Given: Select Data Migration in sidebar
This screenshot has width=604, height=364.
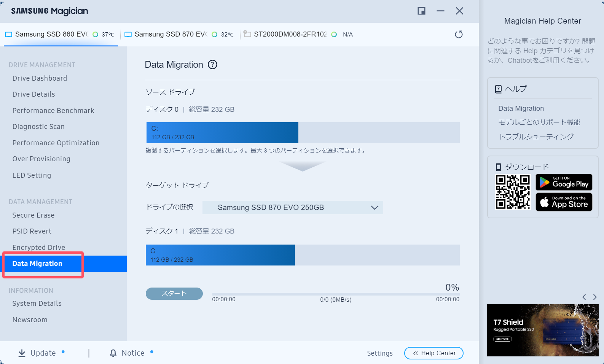Looking at the screenshot, I should [x=63, y=264].
